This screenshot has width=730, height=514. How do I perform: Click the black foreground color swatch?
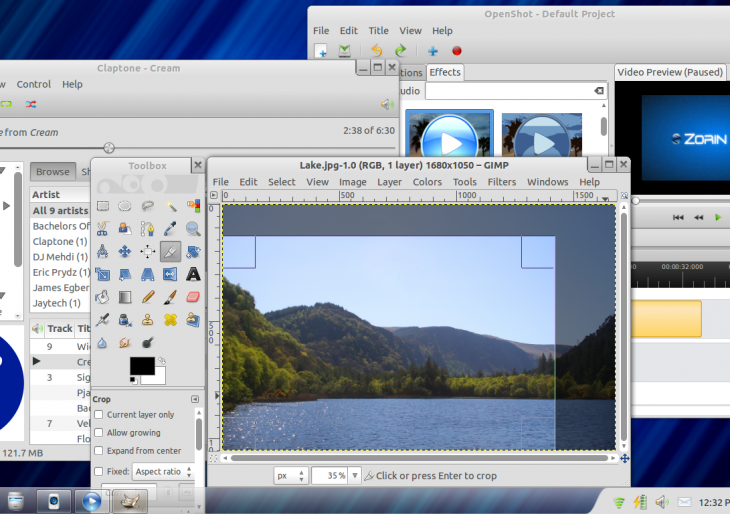141,367
